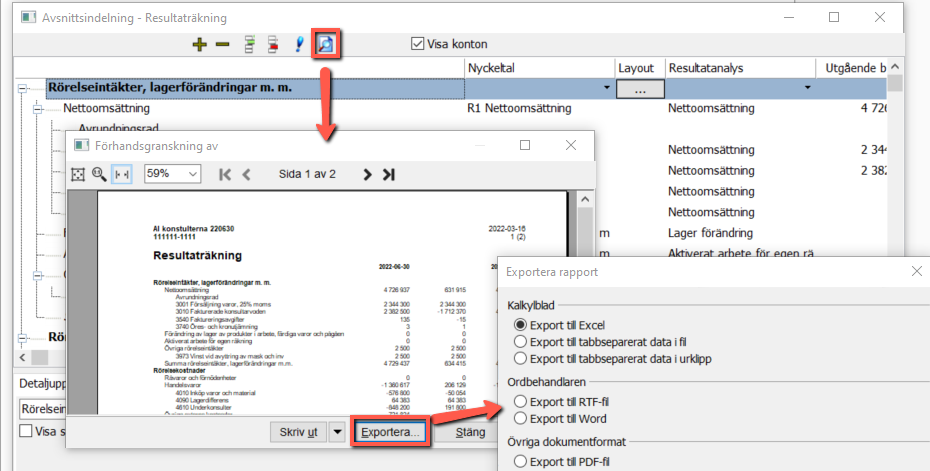The image size is (930, 471).
Task: Click the main table's vertical scrollbar up arrow
Action: pos(895,67)
